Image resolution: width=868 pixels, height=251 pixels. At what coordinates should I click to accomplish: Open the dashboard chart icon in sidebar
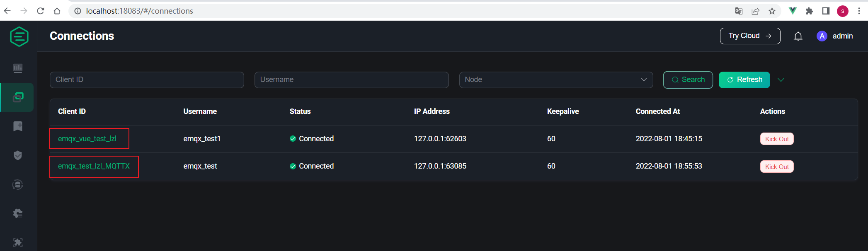point(18,68)
